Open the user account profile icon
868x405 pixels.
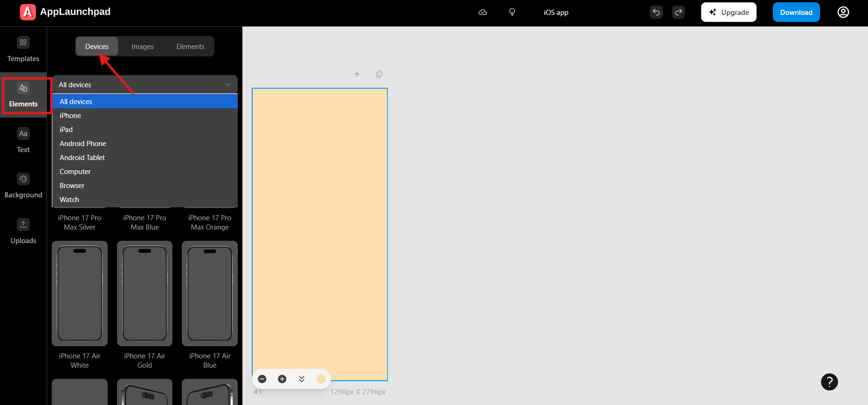click(843, 12)
